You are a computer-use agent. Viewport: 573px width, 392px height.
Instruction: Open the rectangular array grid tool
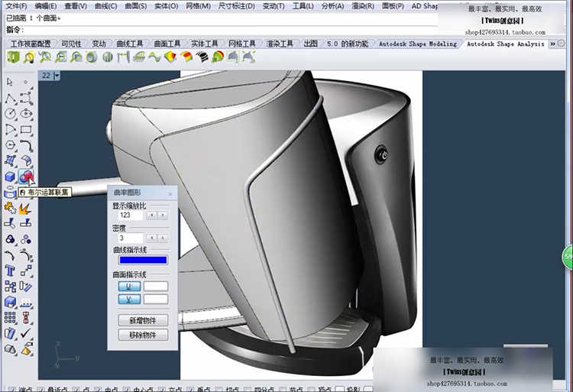(x=10, y=318)
